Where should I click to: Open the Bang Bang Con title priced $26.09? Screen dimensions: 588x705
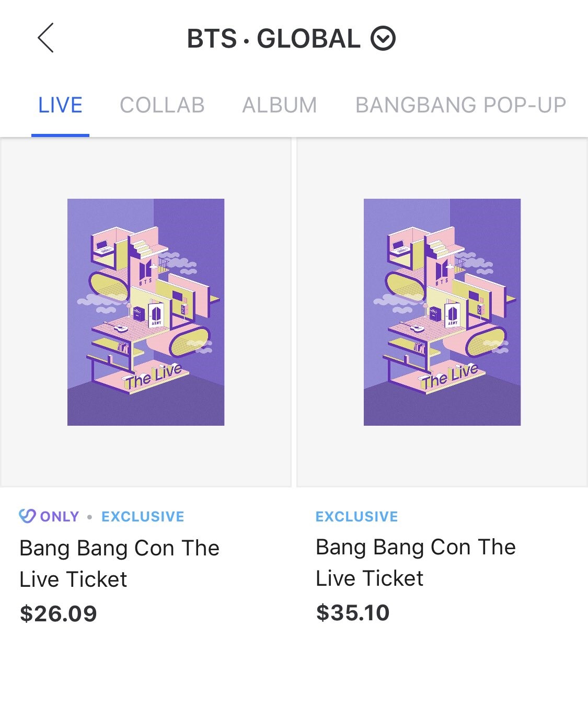[x=119, y=563]
